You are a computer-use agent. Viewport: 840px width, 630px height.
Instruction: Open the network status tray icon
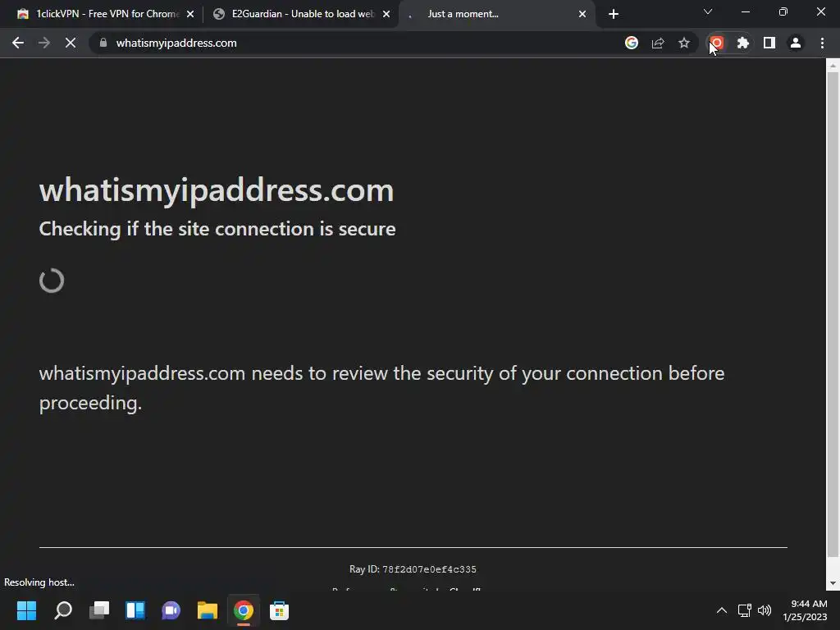[x=745, y=610]
